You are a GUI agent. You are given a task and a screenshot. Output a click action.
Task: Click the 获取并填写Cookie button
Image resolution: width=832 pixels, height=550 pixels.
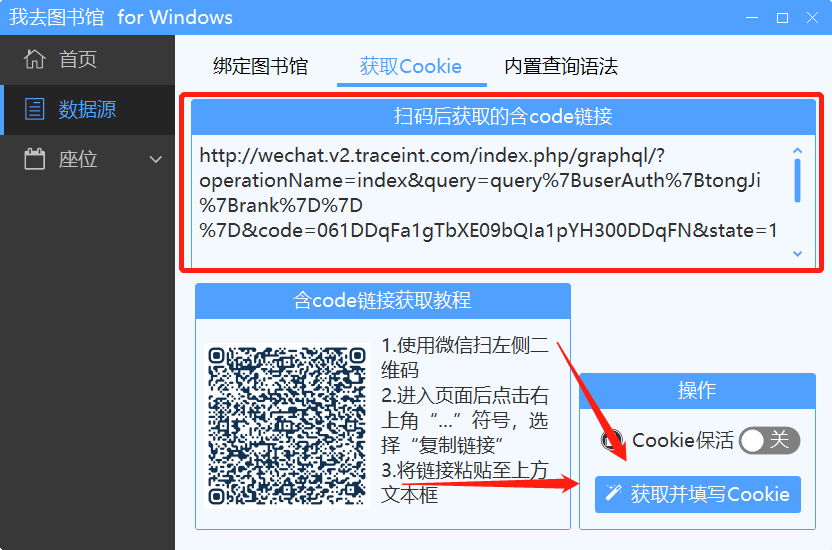pyautogui.click(x=698, y=494)
